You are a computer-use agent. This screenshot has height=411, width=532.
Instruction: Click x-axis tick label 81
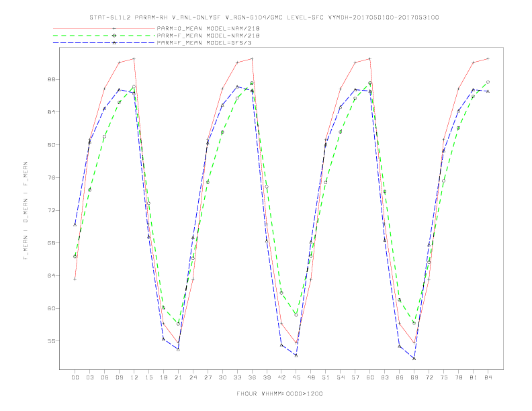pos(474,377)
